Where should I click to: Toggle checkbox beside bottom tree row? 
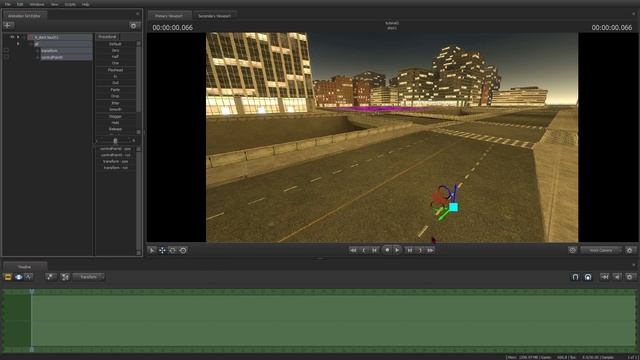(6, 57)
